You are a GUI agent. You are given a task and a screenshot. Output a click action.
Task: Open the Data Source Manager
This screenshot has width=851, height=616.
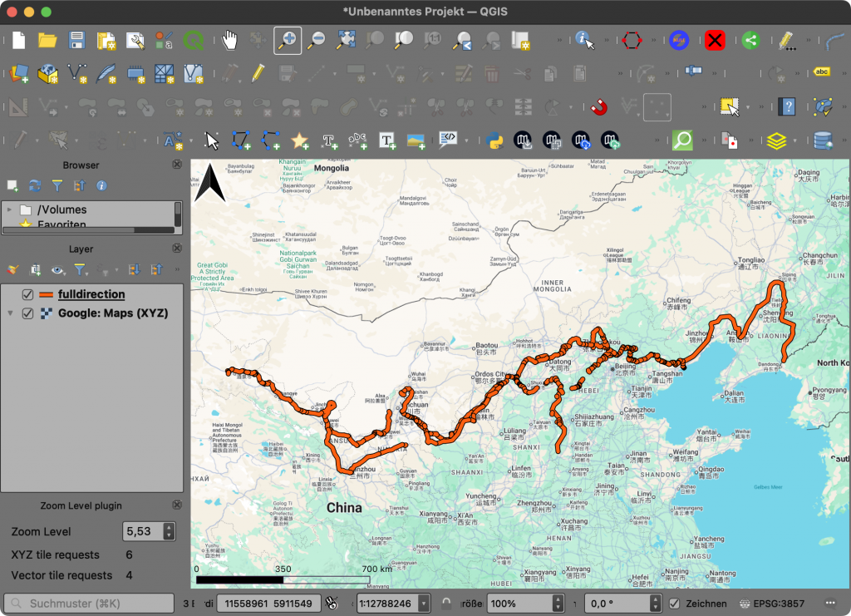(18, 73)
